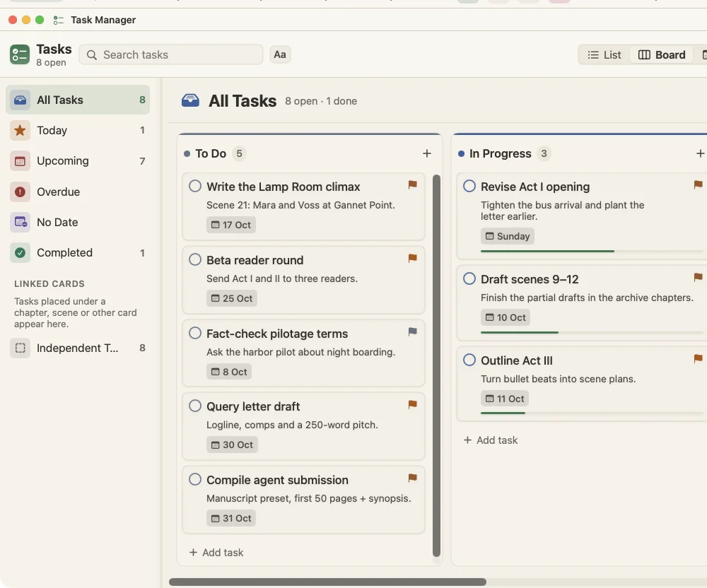
Task: Click the Completed checkmark icon
Action: 21,253
